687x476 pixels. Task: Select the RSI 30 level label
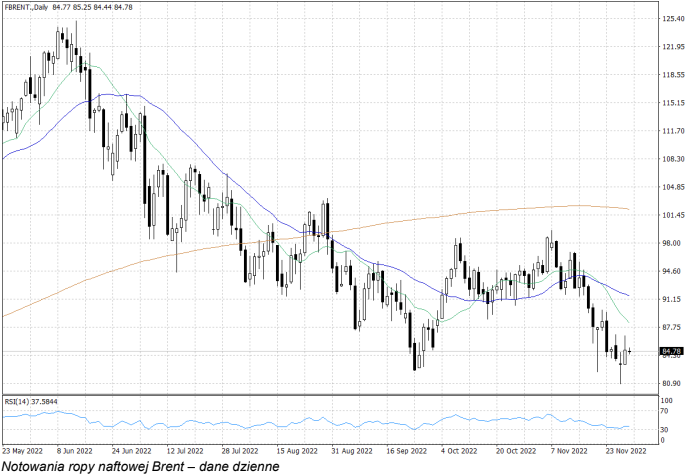pos(664,430)
